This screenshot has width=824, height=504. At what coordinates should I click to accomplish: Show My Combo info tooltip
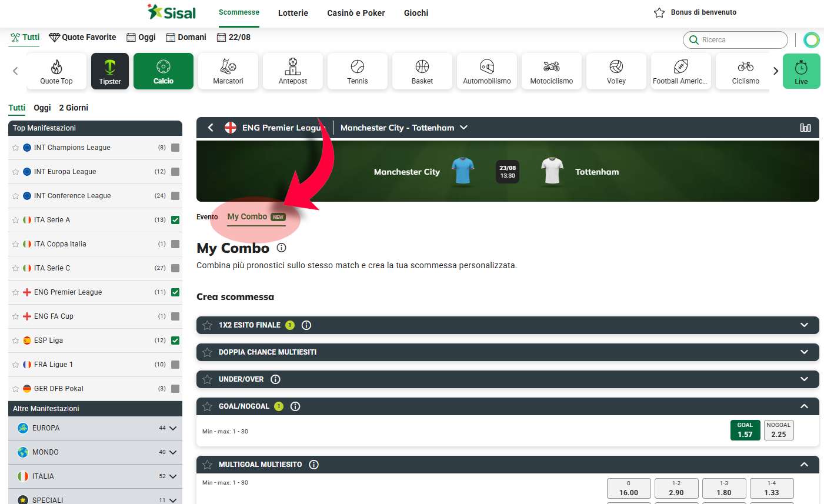click(x=281, y=248)
